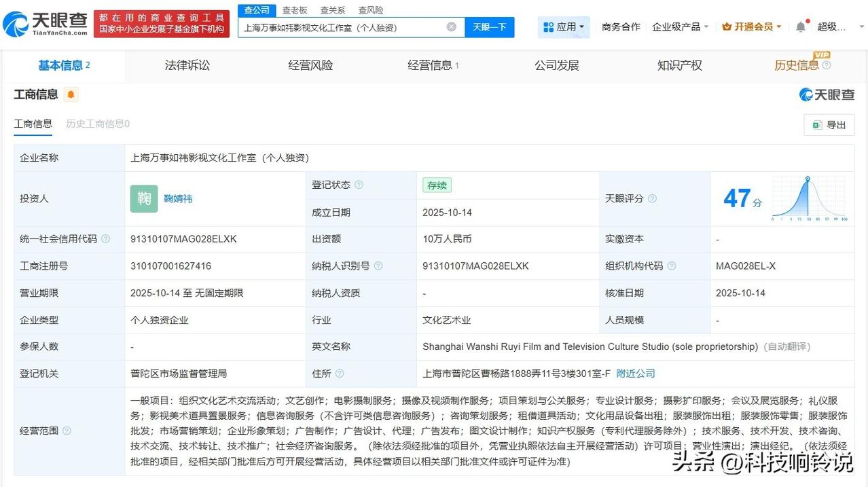868x487 pixels.
Task: Click the 应用 grid icon
Action: pyautogui.click(x=548, y=27)
